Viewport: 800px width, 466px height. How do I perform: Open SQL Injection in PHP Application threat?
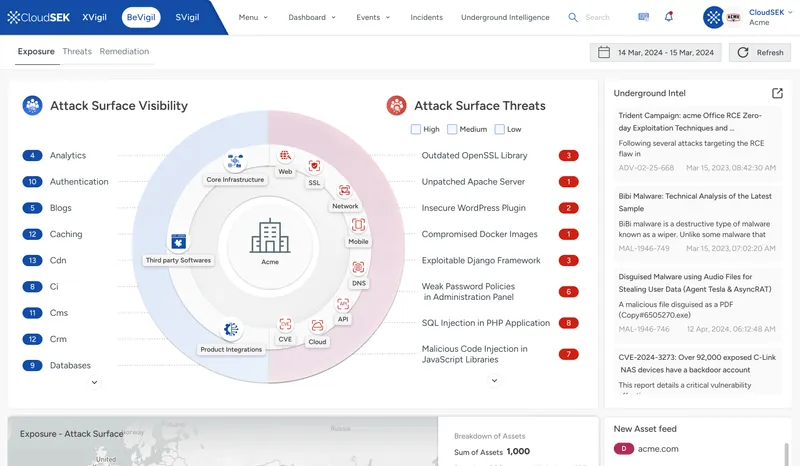coord(486,323)
